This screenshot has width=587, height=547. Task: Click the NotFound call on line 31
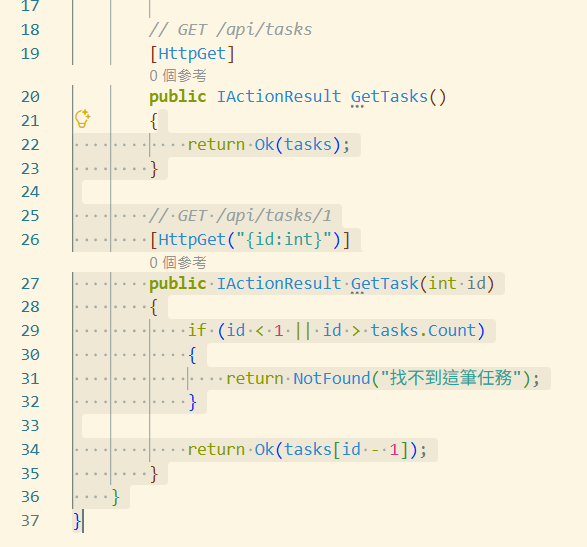pyautogui.click(x=331, y=379)
